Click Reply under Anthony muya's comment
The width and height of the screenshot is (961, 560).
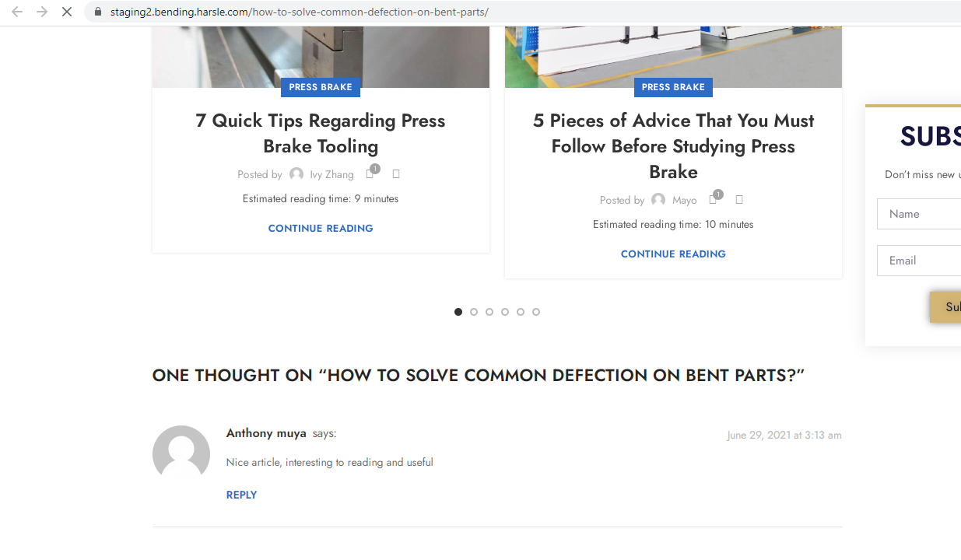click(x=241, y=495)
